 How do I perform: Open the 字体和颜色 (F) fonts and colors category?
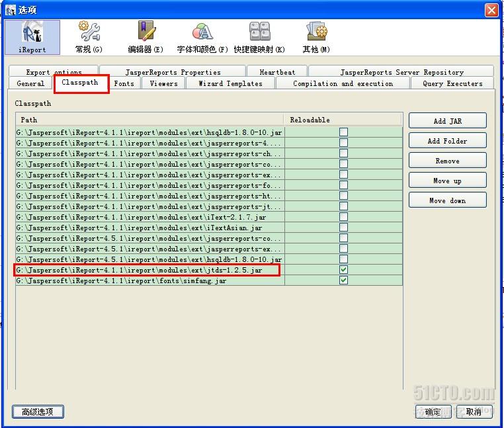click(x=202, y=37)
